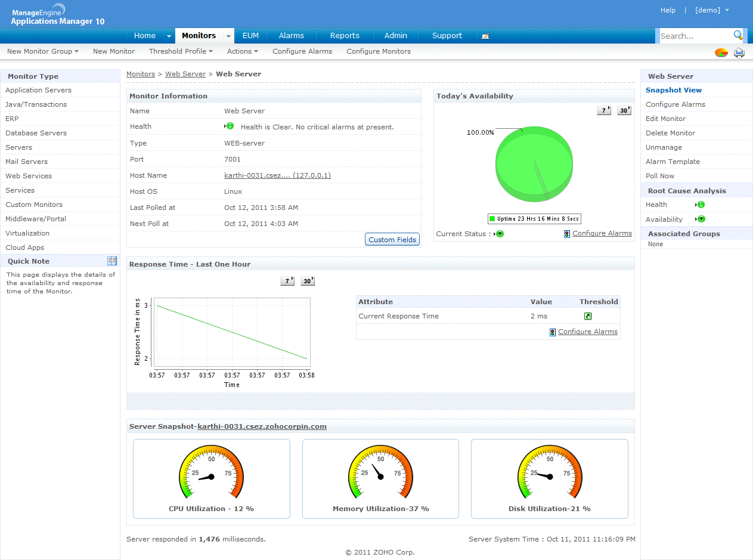Open the Reports tab
753x560 pixels.
pyautogui.click(x=345, y=36)
